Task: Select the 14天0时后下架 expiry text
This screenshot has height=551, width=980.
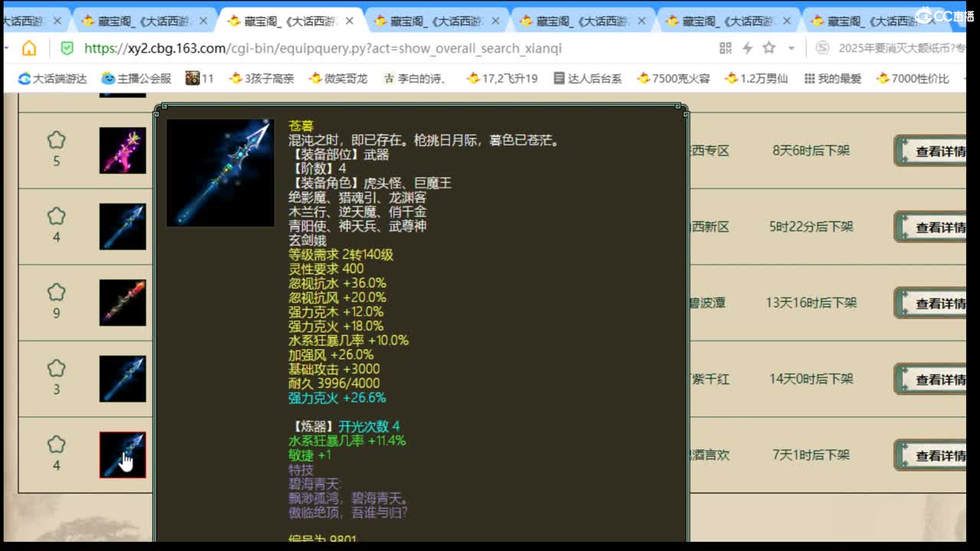Action: [x=811, y=379]
